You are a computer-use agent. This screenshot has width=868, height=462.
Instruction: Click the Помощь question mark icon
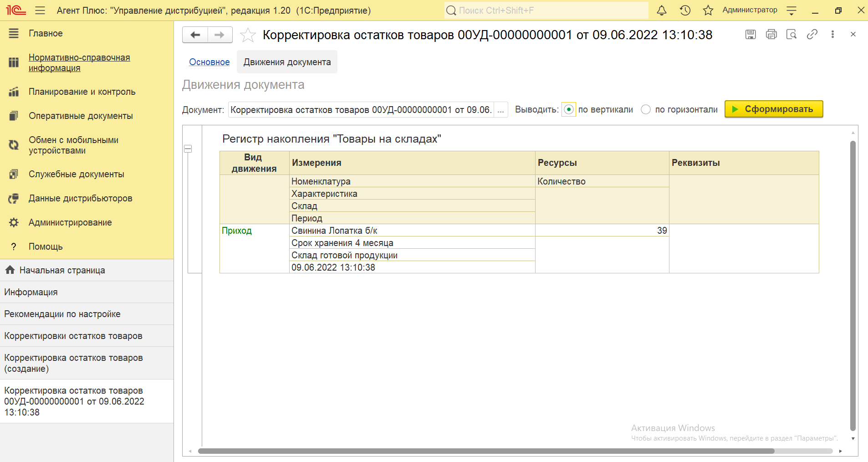[x=14, y=246]
